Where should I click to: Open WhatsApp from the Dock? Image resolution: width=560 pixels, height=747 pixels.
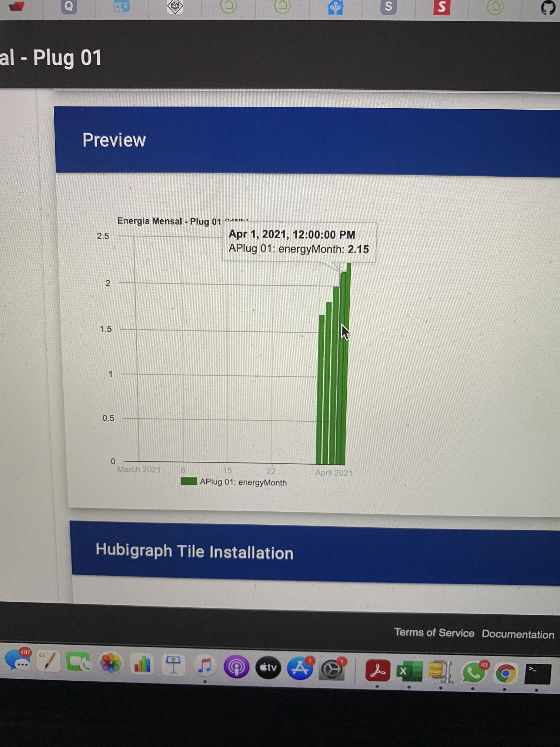point(474,673)
